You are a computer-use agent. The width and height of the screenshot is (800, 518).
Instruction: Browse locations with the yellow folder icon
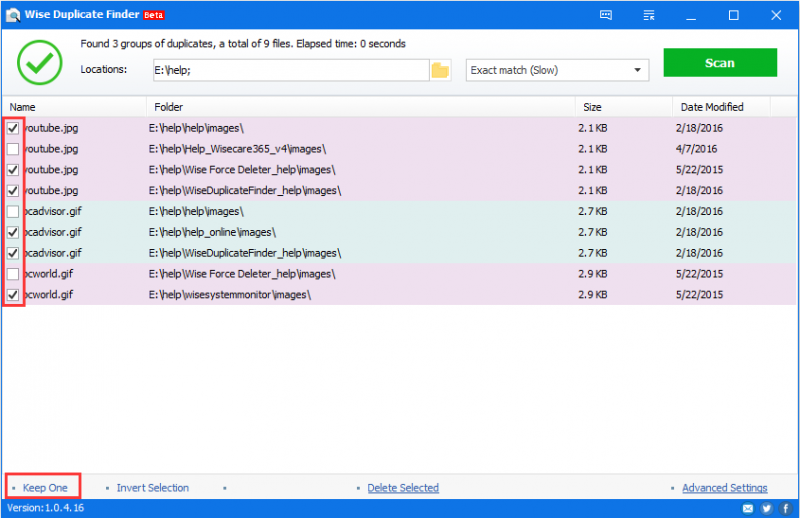pyautogui.click(x=440, y=70)
